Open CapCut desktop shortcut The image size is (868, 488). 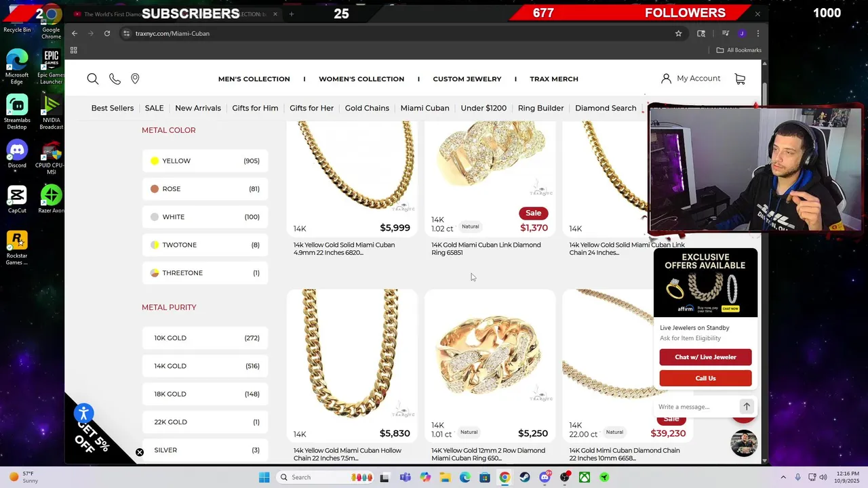point(17,199)
